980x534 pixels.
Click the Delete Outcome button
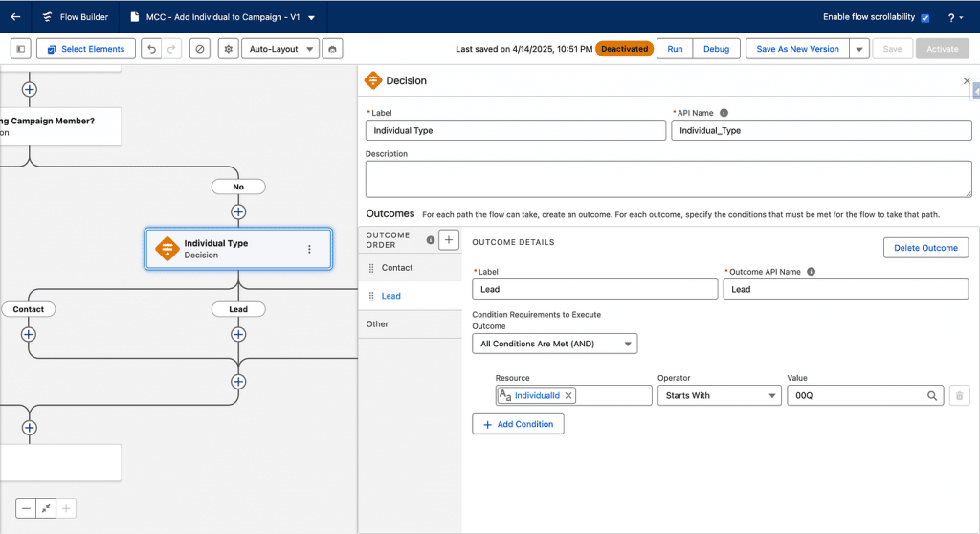[924, 248]
